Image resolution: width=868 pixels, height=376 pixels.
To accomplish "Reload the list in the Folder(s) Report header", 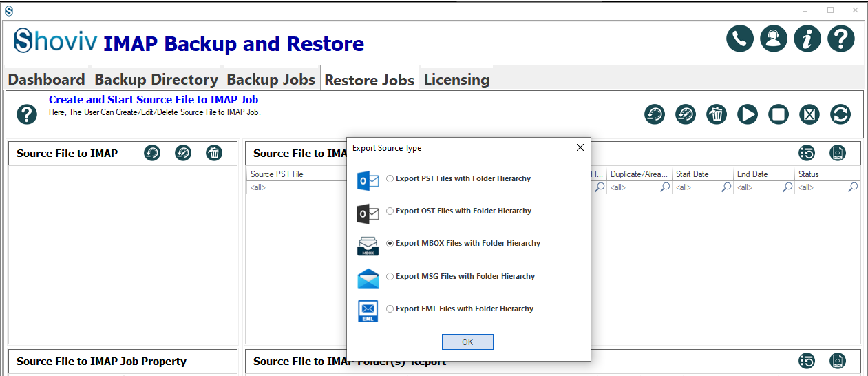I will click(x=807, y=361).
